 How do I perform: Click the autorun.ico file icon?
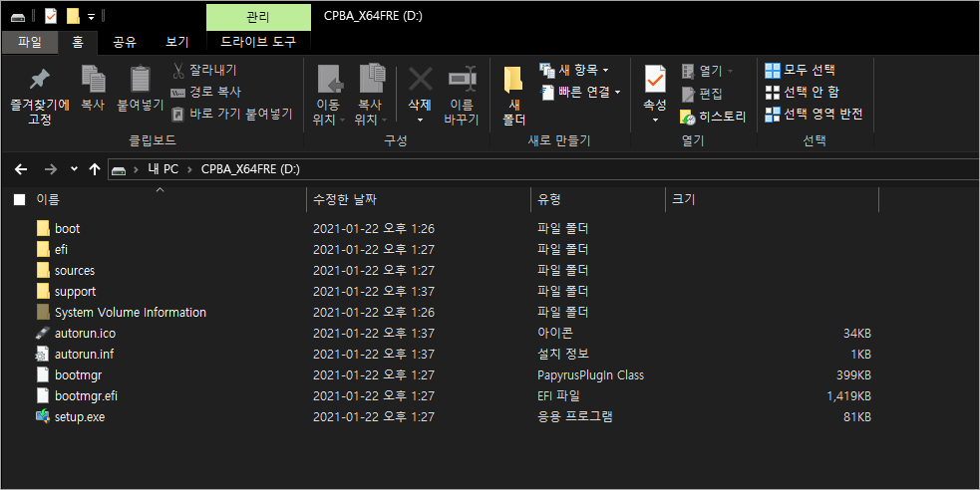click(43, 333)
